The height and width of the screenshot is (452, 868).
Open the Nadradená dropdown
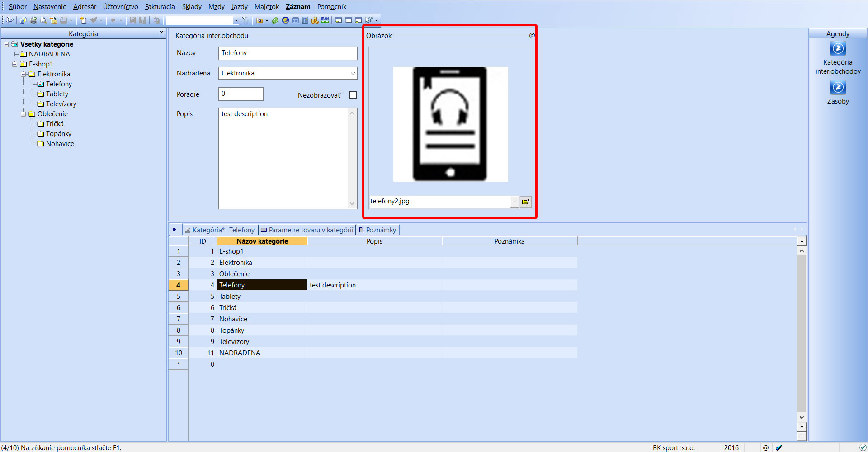tap(353, 73)
